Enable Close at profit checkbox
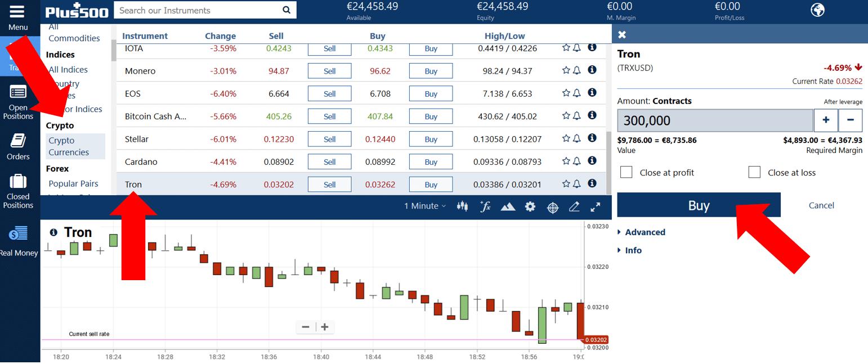 (x=626, y=172)
